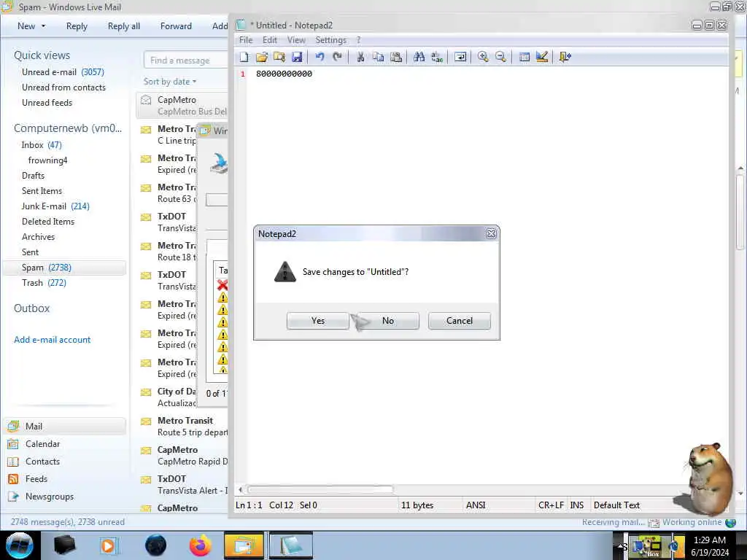Select the Spam (2738) folder
This screenshot has height=560, width=747.
tap(64, 268)
